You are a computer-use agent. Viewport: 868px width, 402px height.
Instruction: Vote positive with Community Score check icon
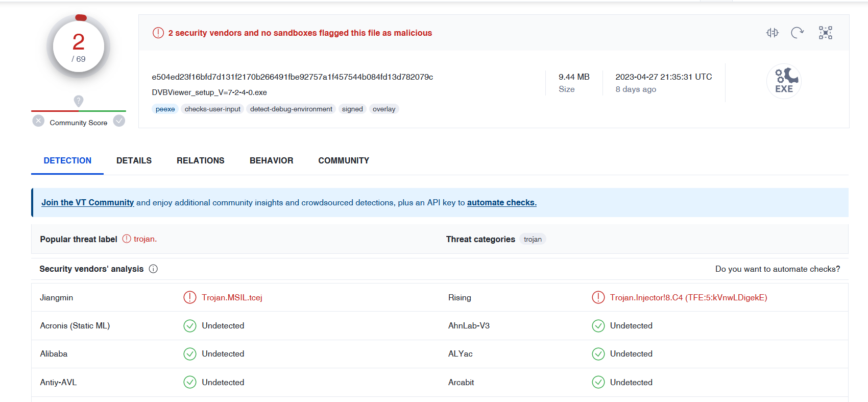(x=119, y=121)
